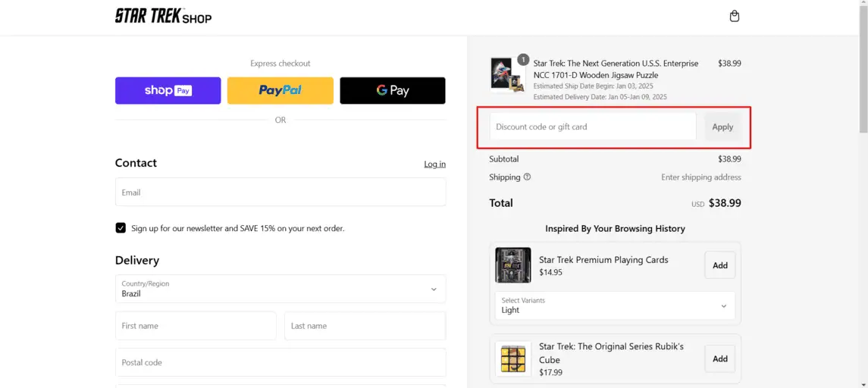
Task: Click the Postal code field
Action: 280,362
